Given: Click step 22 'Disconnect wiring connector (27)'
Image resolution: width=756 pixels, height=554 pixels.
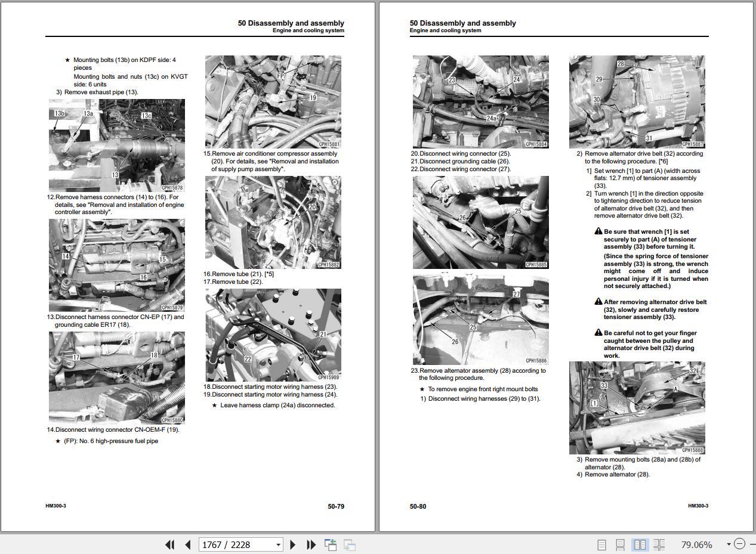Looking at the screenshot, I should [461, 169].
